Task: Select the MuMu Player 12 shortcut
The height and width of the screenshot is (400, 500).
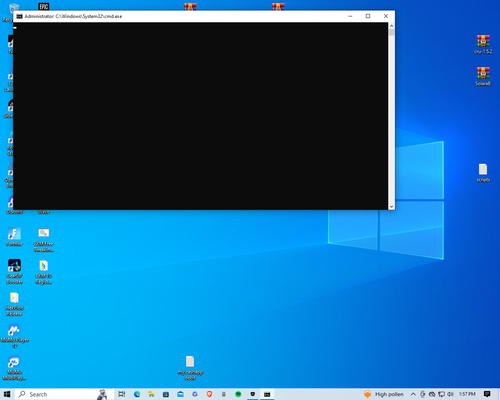Action: click(14, 336)
